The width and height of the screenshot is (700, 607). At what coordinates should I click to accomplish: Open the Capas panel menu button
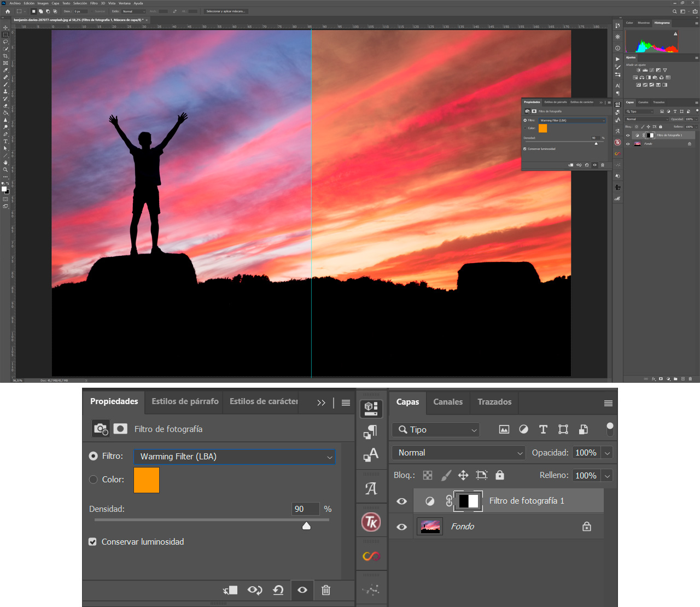[x=608, y=402]
